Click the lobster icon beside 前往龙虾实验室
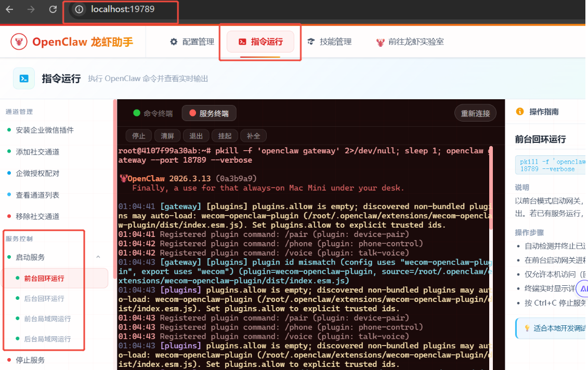The width and height of the screenshot is (588, 370). click(x=380, y=43)
